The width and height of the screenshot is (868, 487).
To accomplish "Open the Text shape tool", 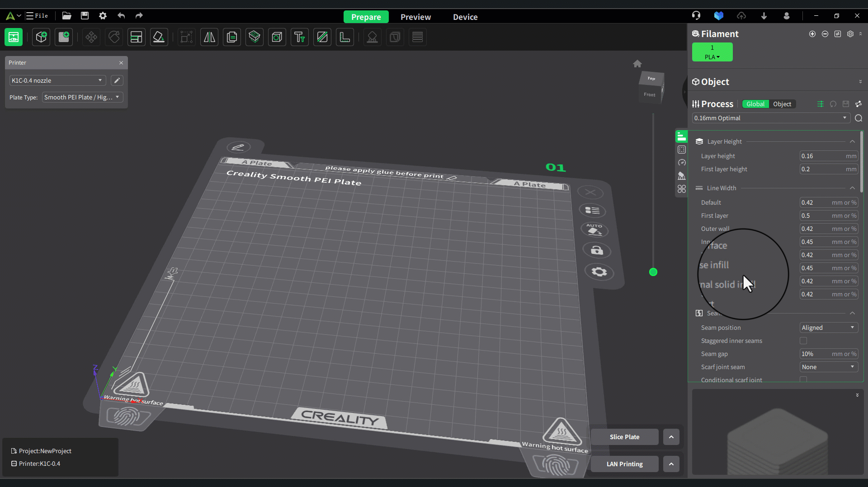I will point(299,37).
